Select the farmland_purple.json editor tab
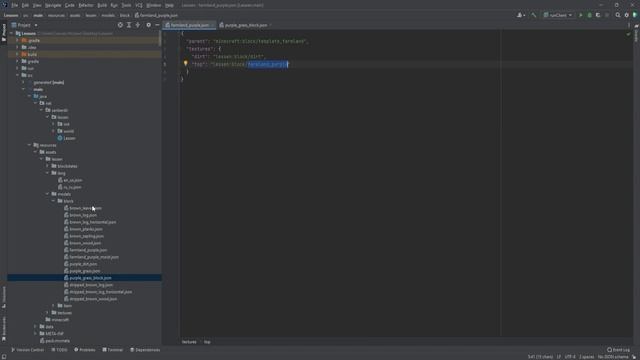Viewport: 640px width, 360px height. pos(189,25)
